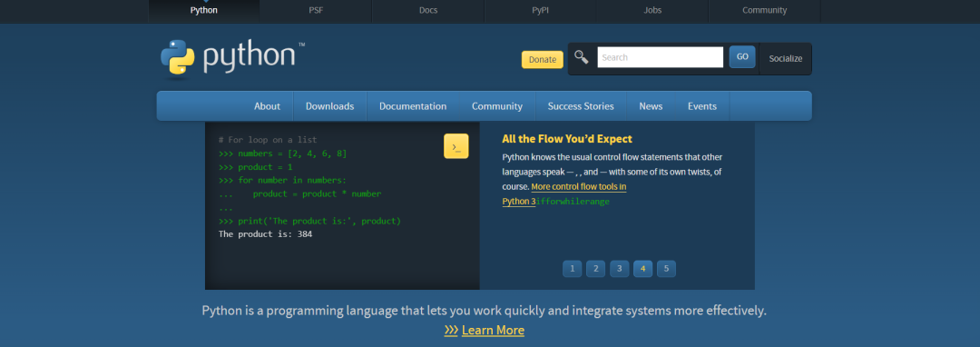980x347 pixels.
Task: Open the Downloads menu item
Action: coord(330,106)
